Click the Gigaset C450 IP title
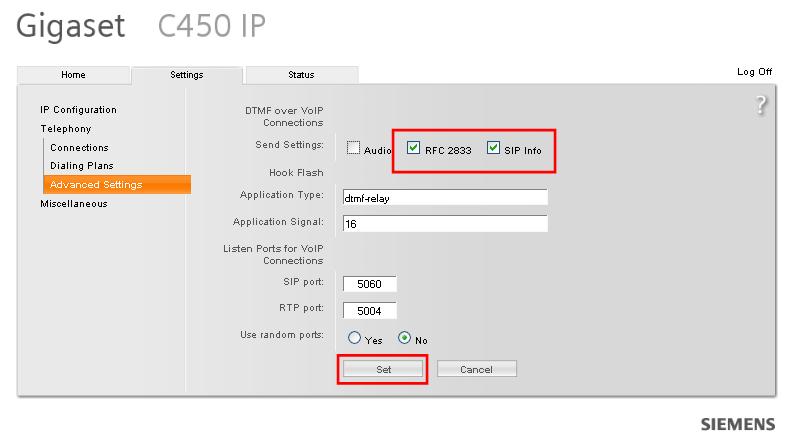 (141, 26)
